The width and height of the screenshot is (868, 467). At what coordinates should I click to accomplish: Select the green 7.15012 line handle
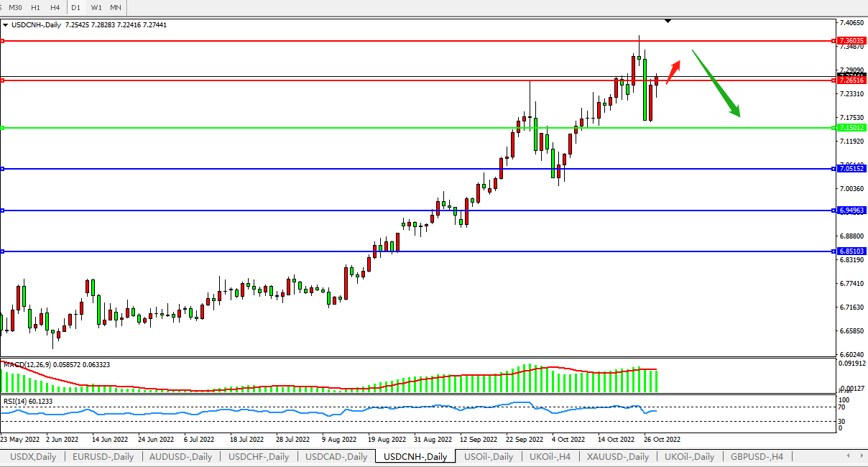(3, 128)
